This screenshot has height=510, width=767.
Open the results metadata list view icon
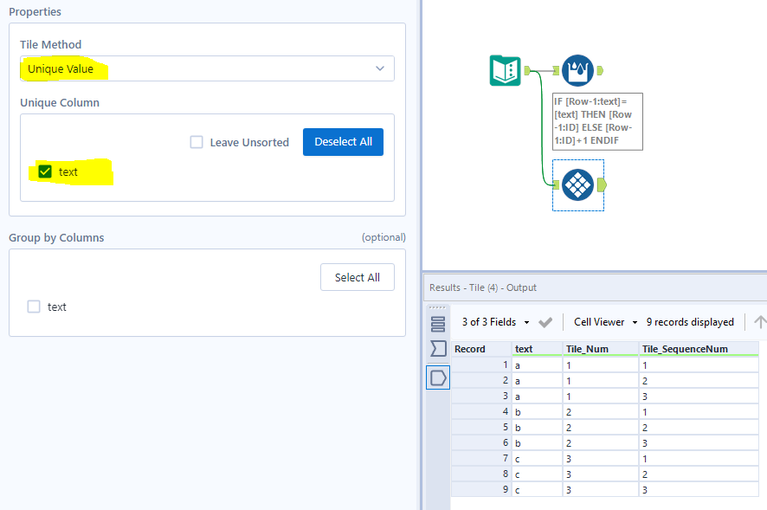(x=438, y=324)
